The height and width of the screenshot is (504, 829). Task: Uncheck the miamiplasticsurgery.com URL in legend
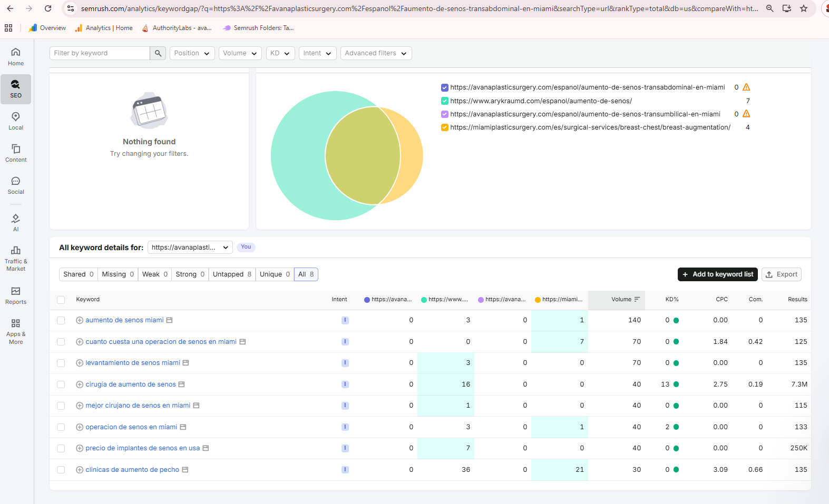tap(445, 127)
